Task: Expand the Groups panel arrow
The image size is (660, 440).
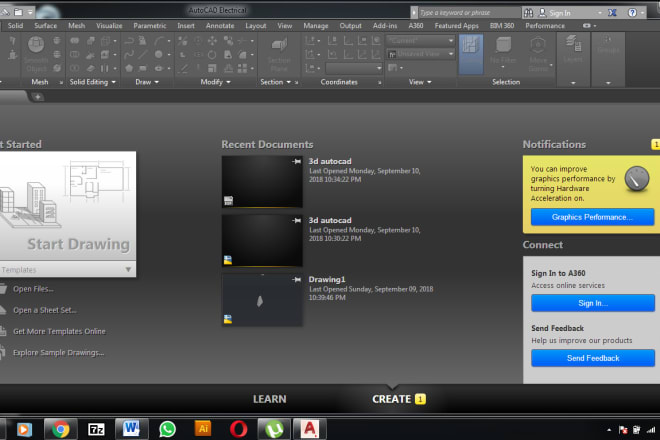Action: pos(608,83)
